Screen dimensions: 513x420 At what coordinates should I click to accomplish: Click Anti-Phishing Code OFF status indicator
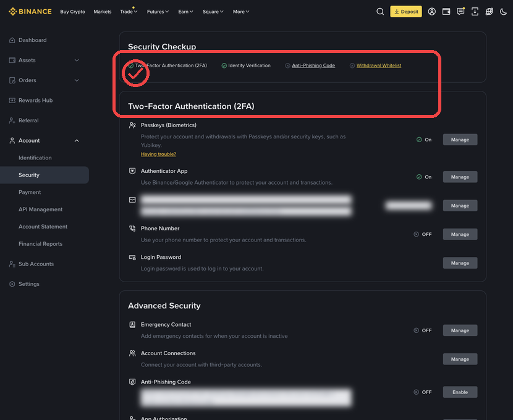point(423,392)
